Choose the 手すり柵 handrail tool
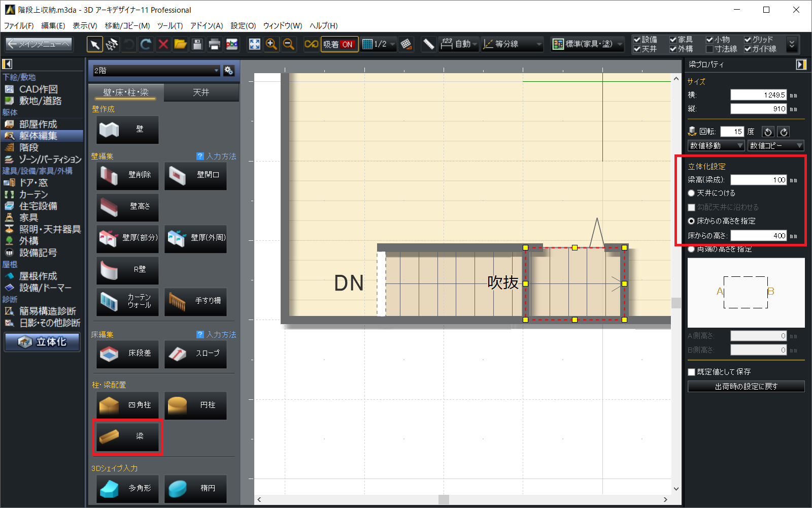The height and width of the screenshot is (508, 812). pyautogui.click(x=195, y=301)
